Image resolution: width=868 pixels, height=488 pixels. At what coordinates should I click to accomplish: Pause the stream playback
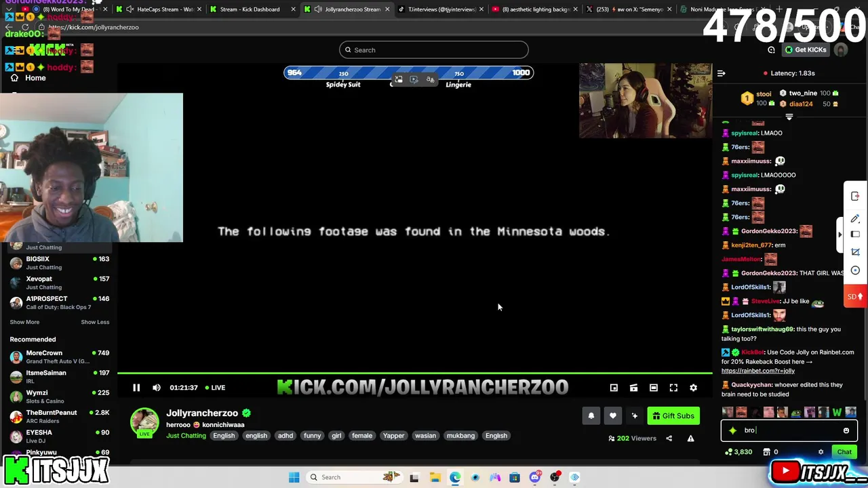pos(136,388)
